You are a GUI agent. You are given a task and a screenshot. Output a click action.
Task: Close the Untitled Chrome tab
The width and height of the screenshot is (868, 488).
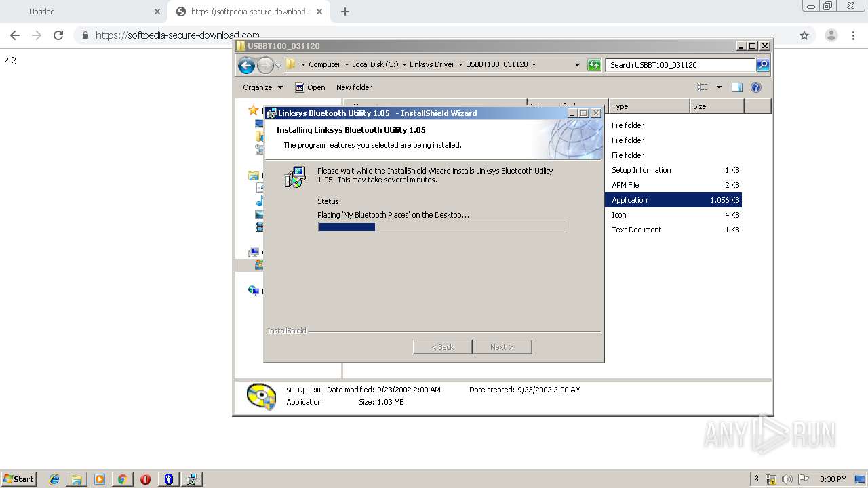point(157,12)
